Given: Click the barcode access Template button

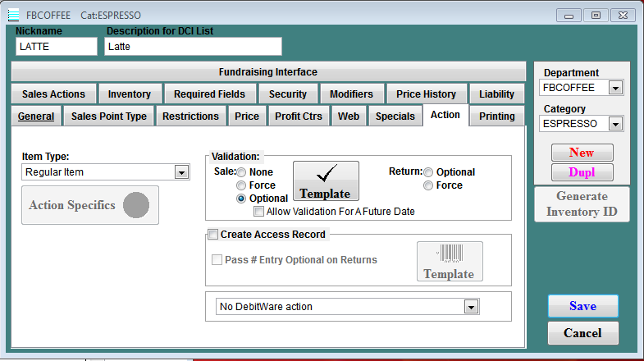Looking at the screenshot, I should pos(450,261).
